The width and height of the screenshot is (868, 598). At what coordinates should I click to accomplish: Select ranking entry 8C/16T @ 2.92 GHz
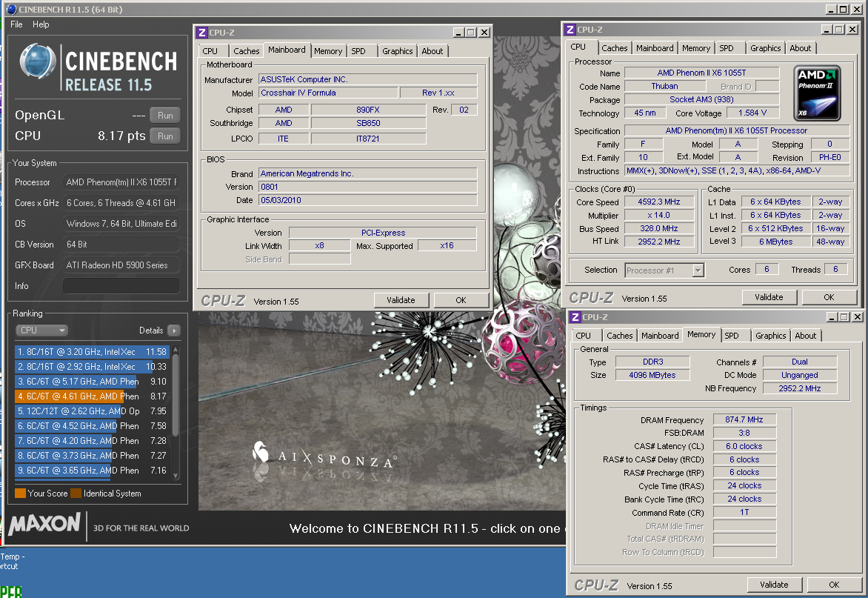click(92, 367)
